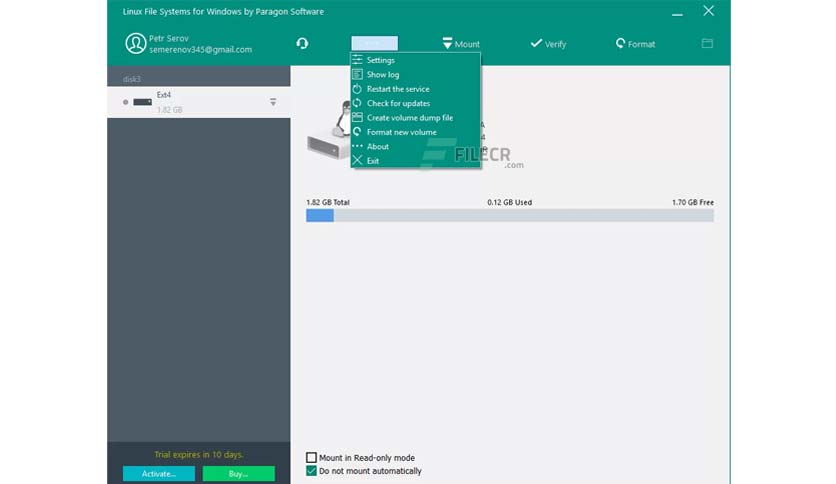Viewport: 836px width, 484px height.
Task: Click the 0.12 GB Used label
Action: click(509, 203)
